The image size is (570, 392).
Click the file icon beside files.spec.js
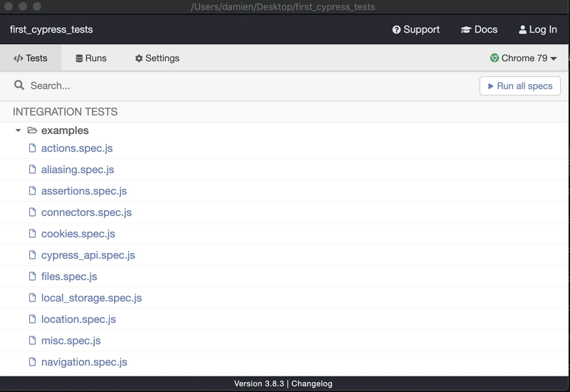click(x=32, y=277)
